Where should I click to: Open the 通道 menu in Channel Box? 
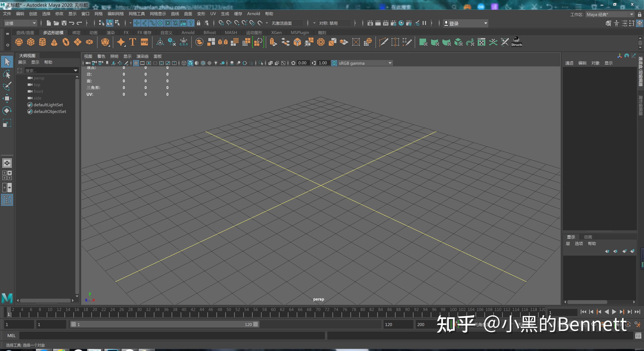(569, 63)
